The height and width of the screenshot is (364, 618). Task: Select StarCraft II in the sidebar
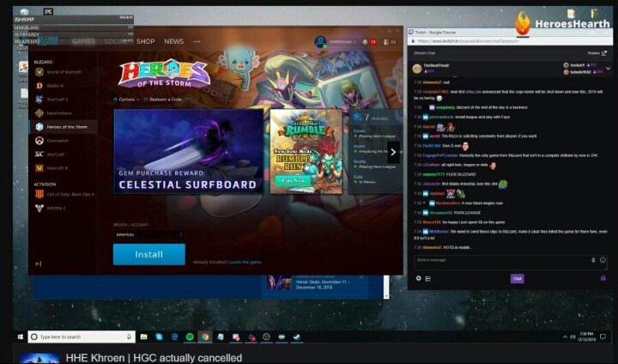53,100
